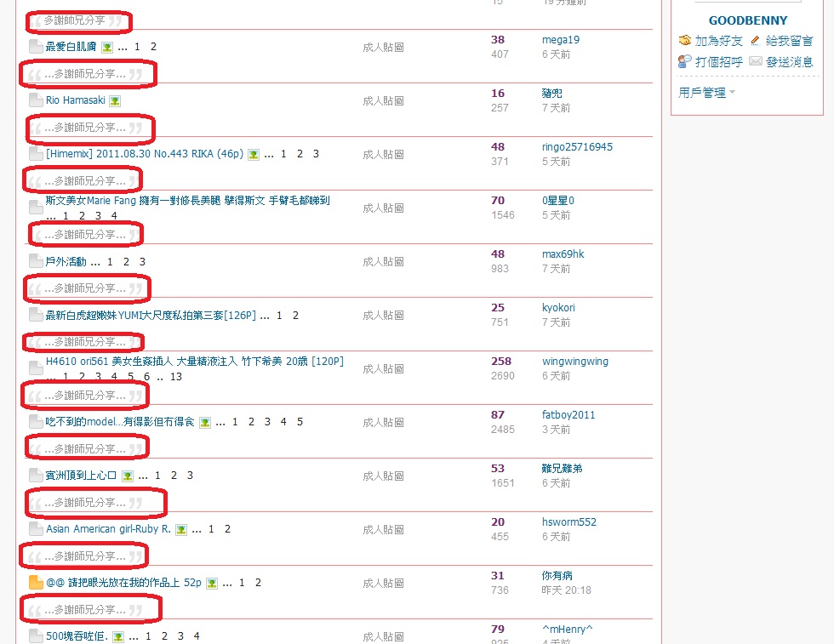Open the 戶外活動 thread title

coord(66,261)
